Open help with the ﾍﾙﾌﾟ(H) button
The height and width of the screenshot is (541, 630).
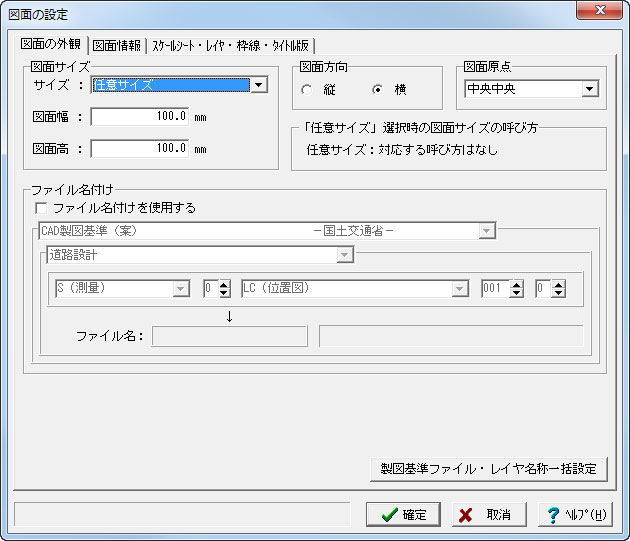[575, 514]
